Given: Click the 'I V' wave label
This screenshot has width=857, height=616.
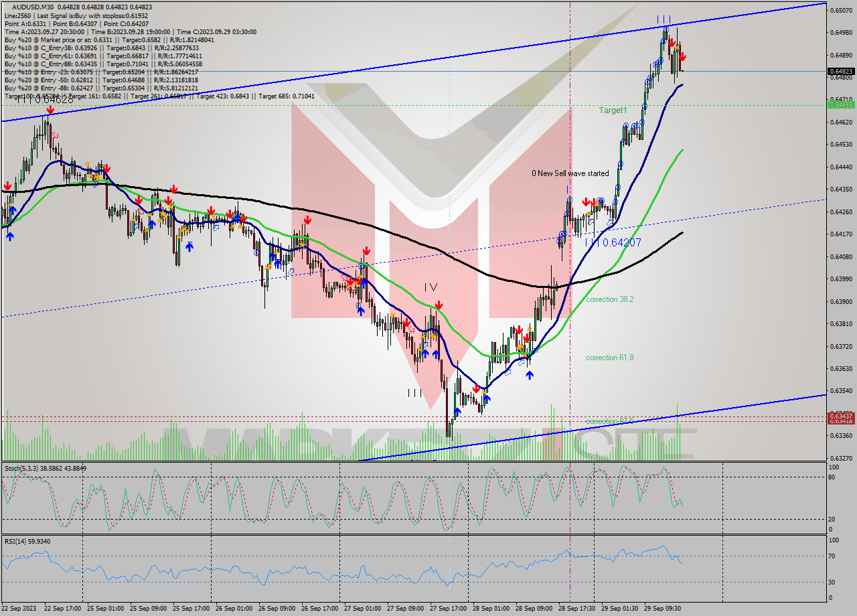Looking at the screenshot, I should click(431, 287).
